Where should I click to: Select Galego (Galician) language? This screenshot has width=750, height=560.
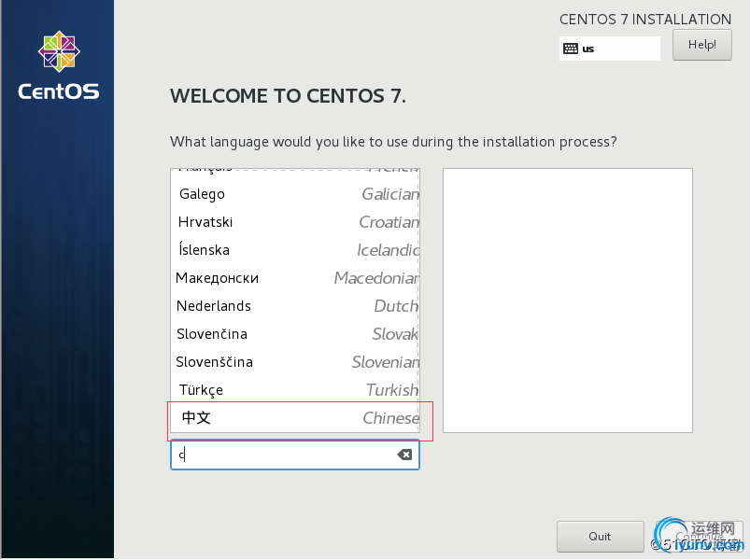click(295, 194)
